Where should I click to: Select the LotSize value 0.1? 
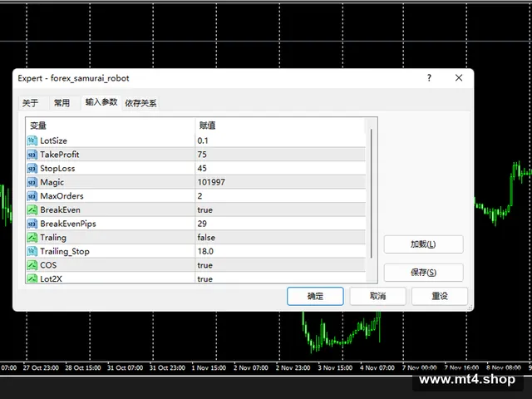coord(203,140)
